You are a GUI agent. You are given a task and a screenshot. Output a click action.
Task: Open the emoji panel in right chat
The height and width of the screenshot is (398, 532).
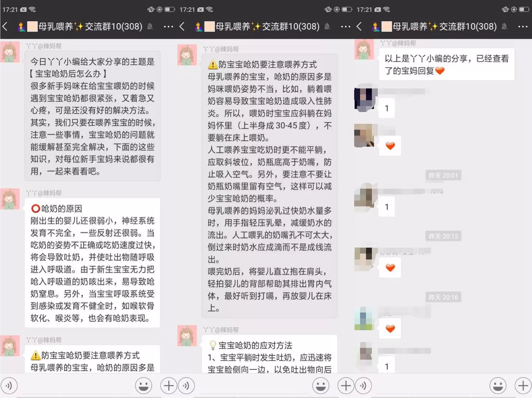click(498, 386)
